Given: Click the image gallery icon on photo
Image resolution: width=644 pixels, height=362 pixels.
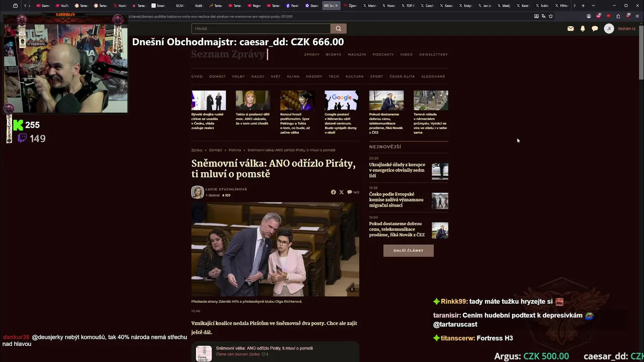Looking at the screenshot, I should (x=352, y=289).
